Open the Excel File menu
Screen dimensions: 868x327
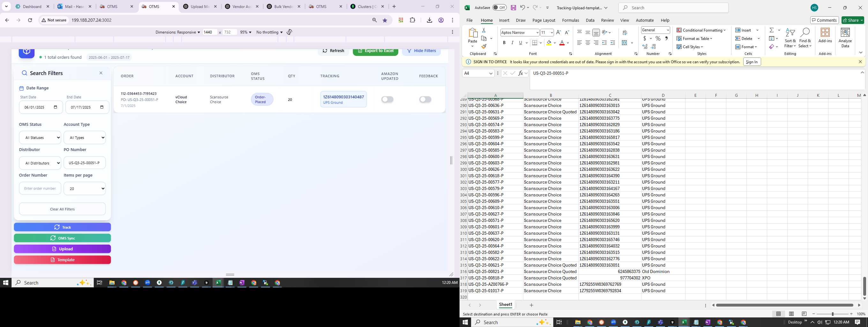(469, 20)
